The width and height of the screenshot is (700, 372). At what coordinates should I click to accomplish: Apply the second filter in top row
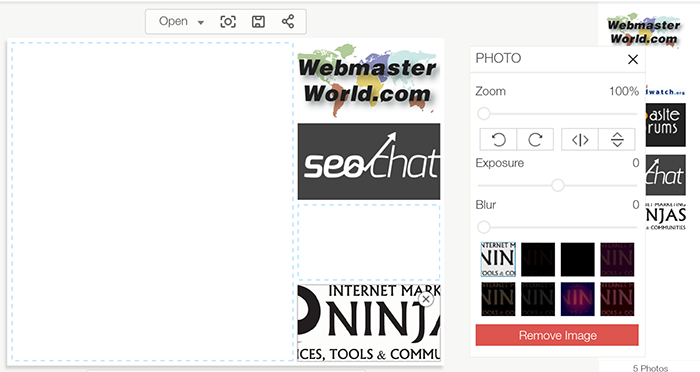538,259
